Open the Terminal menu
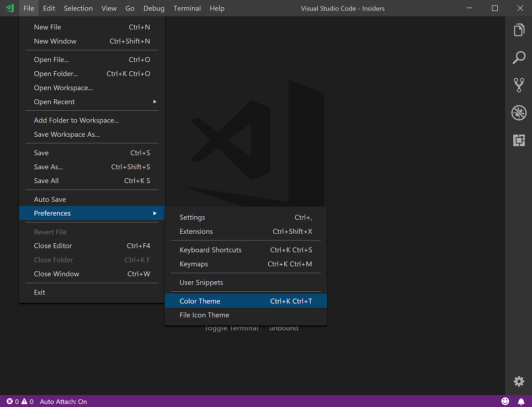The width and height of the screenshot is (532, 407). (x=187, y=8)
